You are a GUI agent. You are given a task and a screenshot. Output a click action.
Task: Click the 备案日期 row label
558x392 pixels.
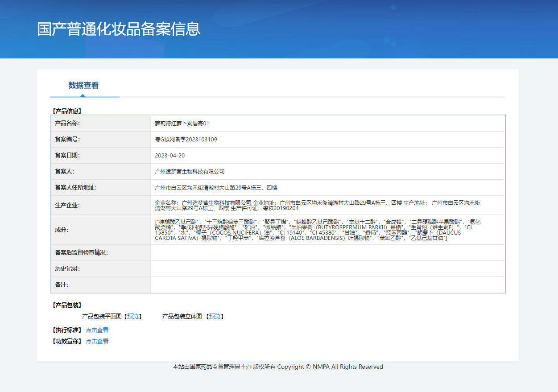pos(67,155)
